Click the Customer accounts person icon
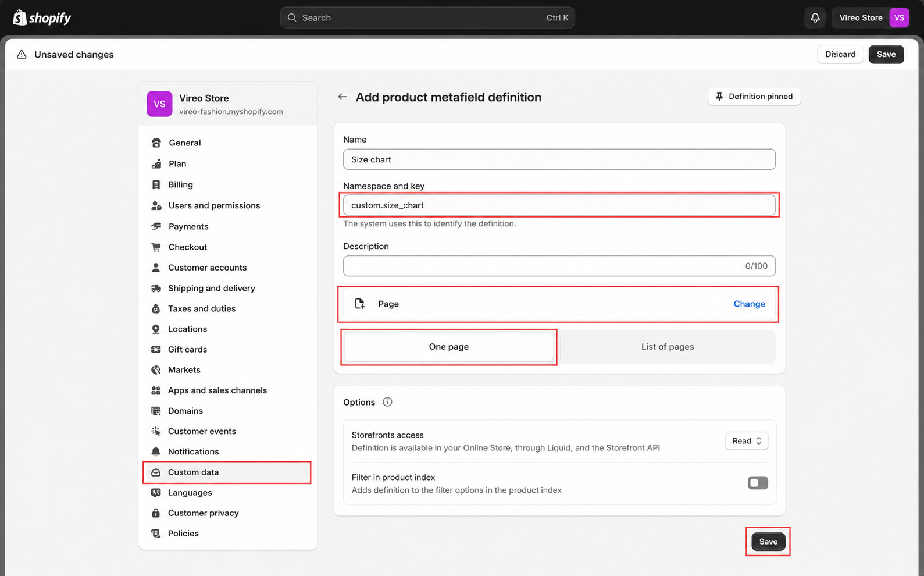Viewport: 924px width, 576px height. 156,268
